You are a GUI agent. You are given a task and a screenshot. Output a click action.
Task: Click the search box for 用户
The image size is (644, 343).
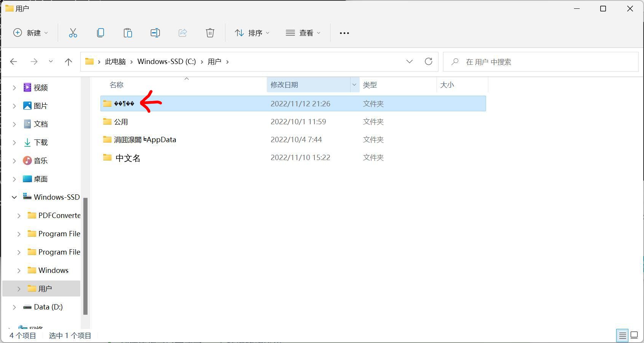540,62
